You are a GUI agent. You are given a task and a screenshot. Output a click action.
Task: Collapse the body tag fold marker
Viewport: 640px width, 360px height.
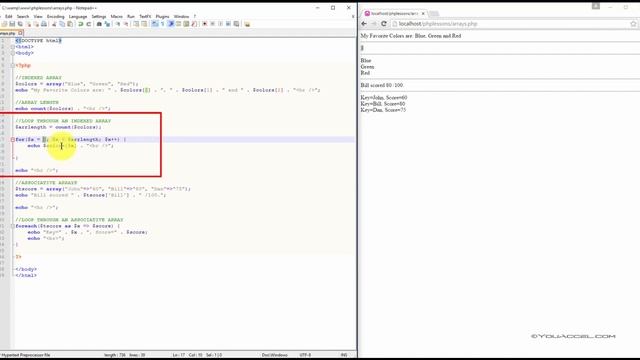(13, 53)
